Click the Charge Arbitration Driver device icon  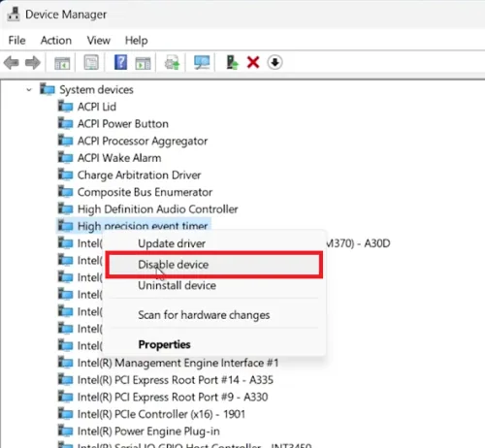click(65, 175)
